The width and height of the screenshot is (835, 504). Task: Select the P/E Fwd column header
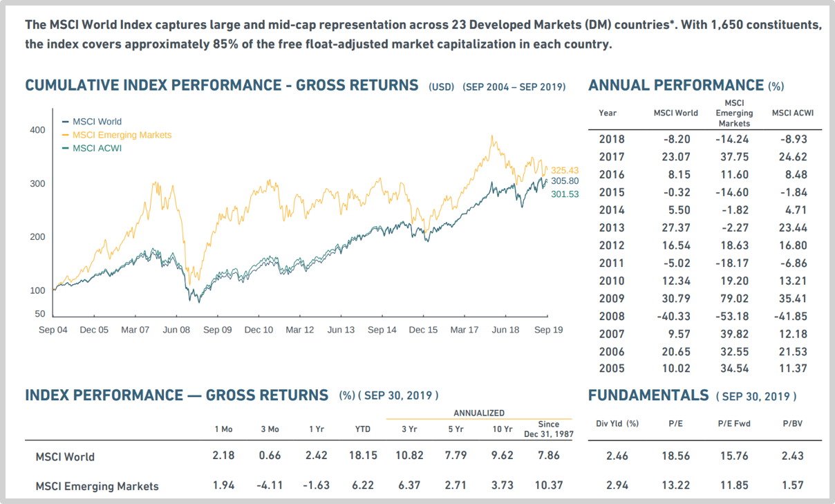click(734, 423)
